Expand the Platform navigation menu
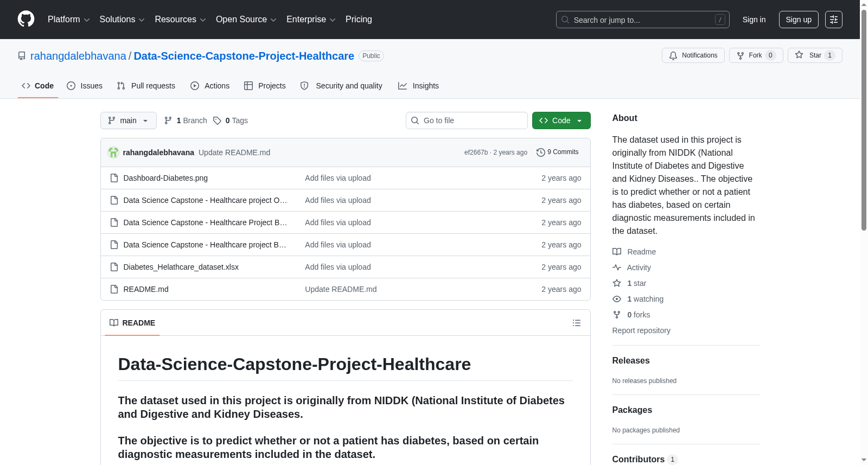This screenshot has width=868, height=465. (x=68, y=20)
